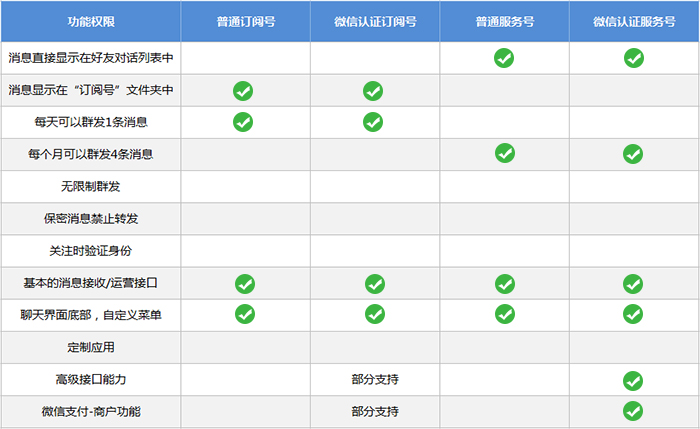Select the 保密消息禁止转发 row label

coord(91,218)
